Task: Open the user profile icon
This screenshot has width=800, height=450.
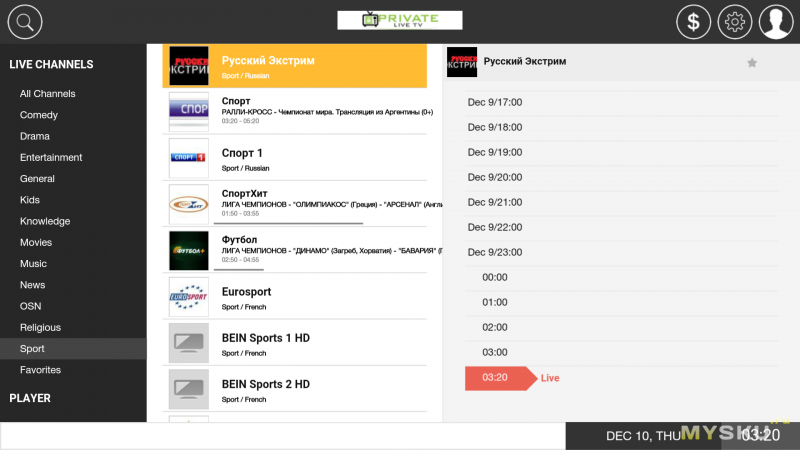Action: pos(777,21)
